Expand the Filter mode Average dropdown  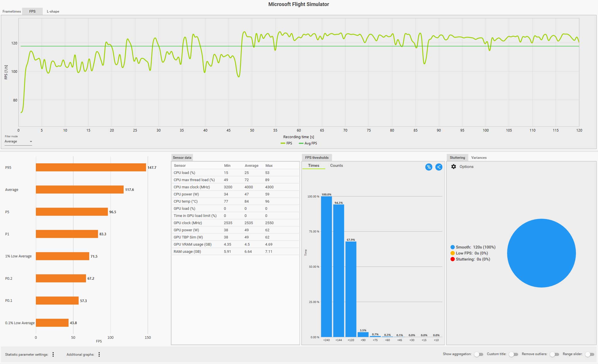[18, 142]
